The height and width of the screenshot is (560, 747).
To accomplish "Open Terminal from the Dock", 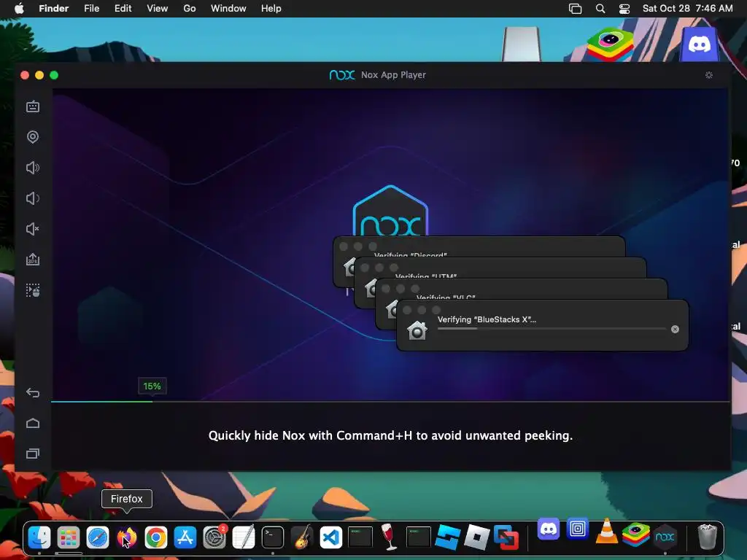I will (273, 537).
